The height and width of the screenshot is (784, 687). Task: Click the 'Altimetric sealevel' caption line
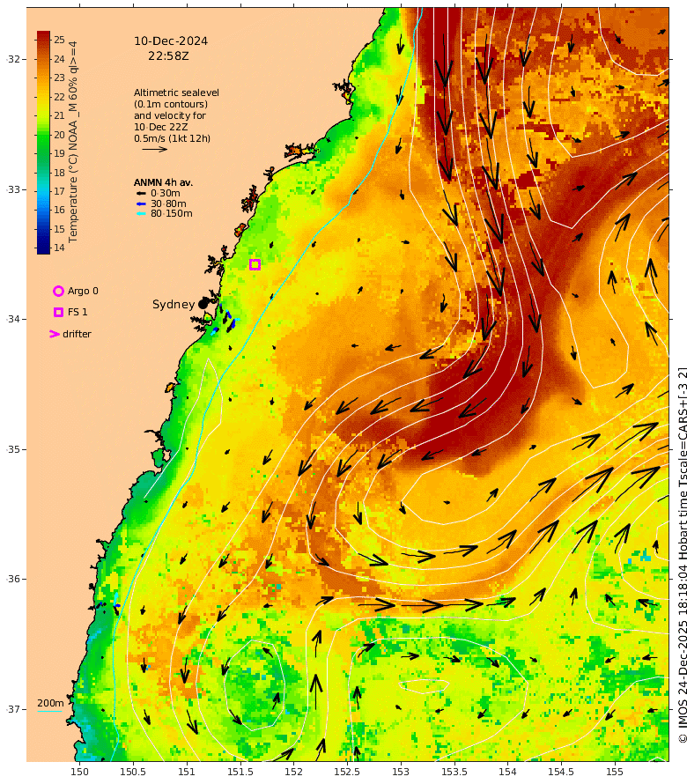(176, 93)
